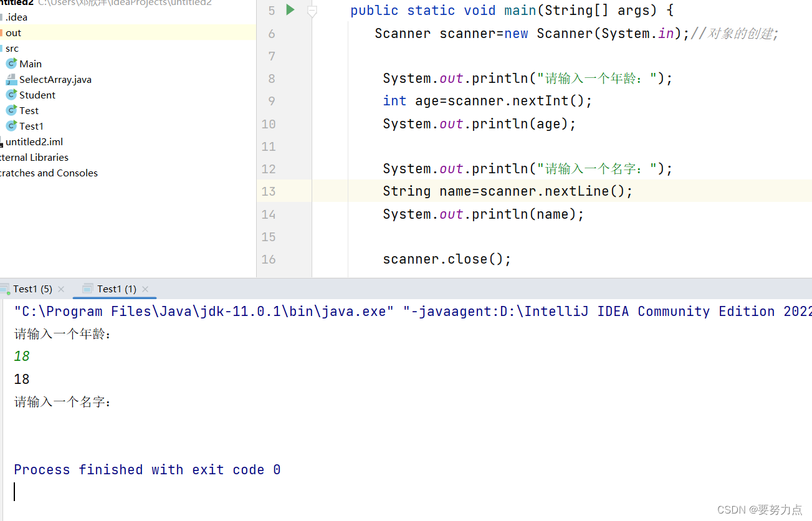Click line number 9 in gutter
Viewport: 812px width, 521px height.
(x=271, y=101)
